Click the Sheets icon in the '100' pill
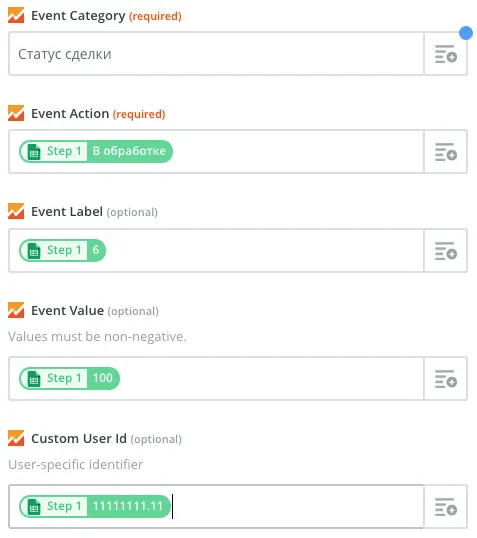The height and width of the screenshot is (538, 477). click(34, 378)
